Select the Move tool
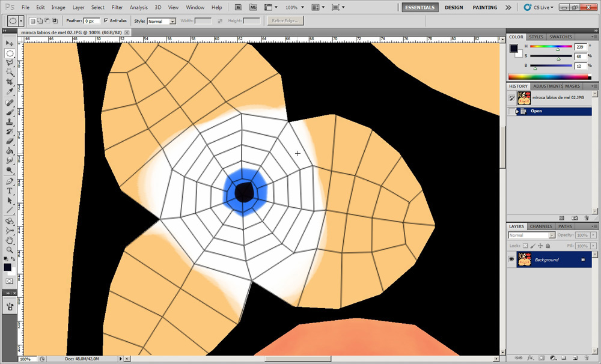 [10, 43]
